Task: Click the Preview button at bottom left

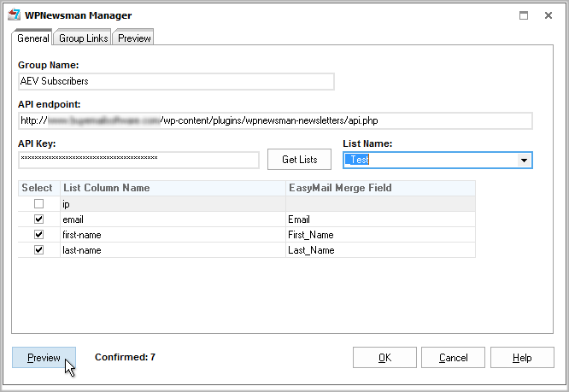Action: (44, 358)
